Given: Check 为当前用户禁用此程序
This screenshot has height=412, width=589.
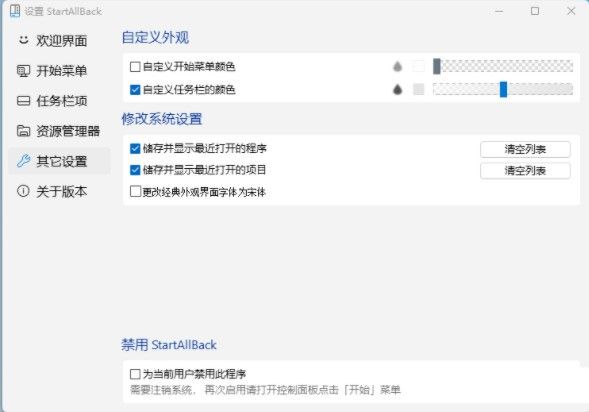Looking at the screenshot, I should pyautogui.click(x=135, y=374).
